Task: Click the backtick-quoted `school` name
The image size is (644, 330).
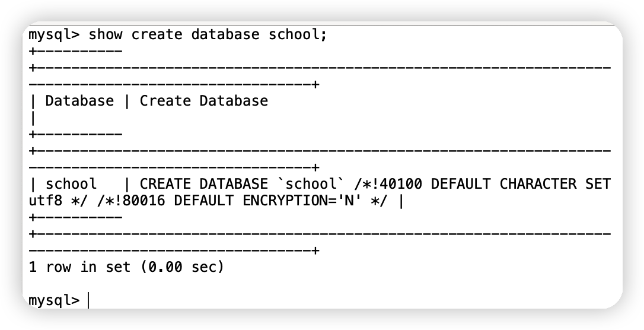Action: 311,184
